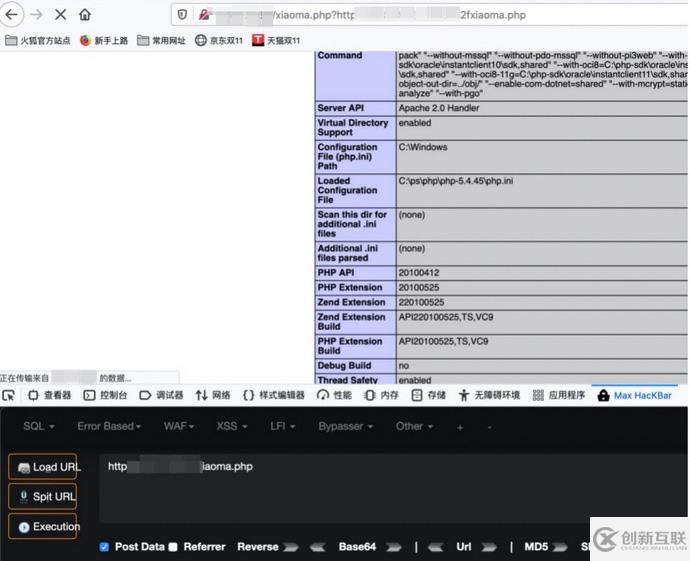Open the 新手上路 Firefox bookmark
Image resolution: width=690 pixels, height=561 pixels.
104,40
